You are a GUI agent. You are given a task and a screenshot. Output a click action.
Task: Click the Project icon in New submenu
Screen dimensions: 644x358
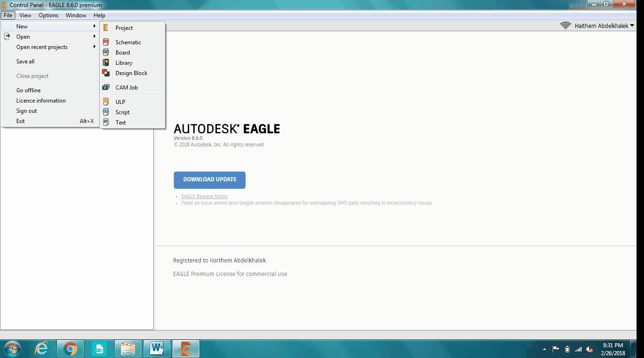click(106, 28)
